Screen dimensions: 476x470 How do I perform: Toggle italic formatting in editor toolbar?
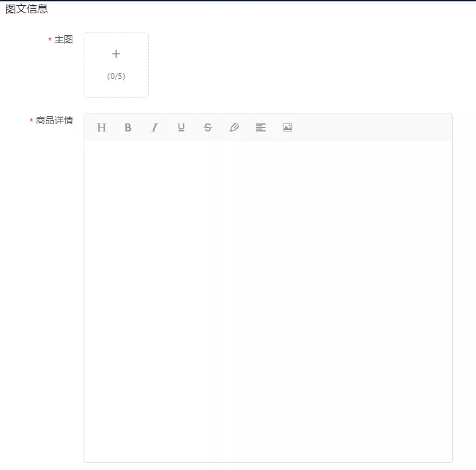click(x=155, y=127)
